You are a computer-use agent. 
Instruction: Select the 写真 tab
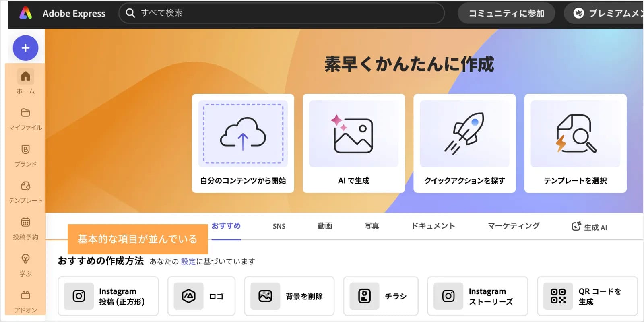(x=372, y=226)
